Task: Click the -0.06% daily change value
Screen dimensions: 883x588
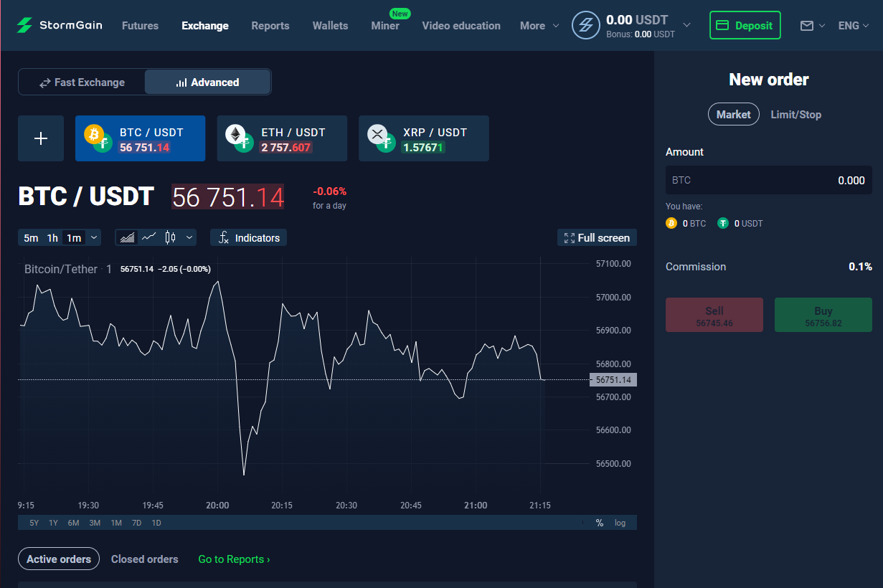Action: pos(329,191)
